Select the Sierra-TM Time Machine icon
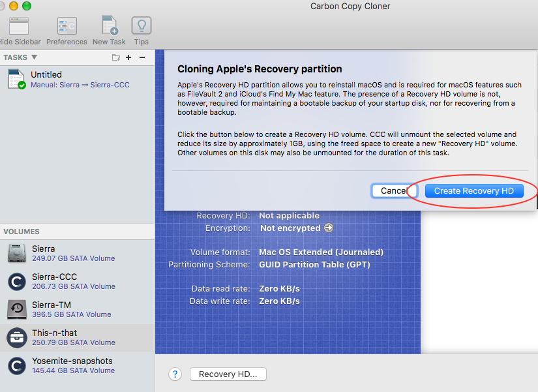Screen dimensions: 538x392 [17, 309]
